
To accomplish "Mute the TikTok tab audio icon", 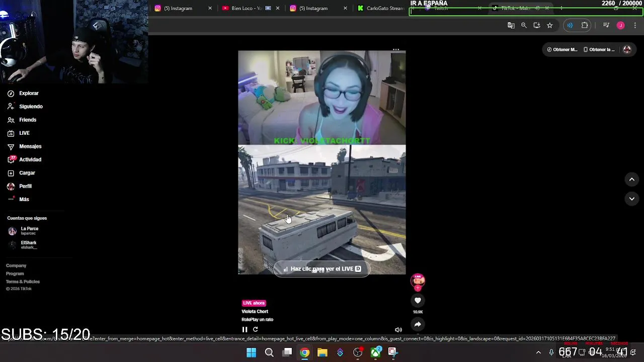I will pyautogui.click(x=537, y=8).
